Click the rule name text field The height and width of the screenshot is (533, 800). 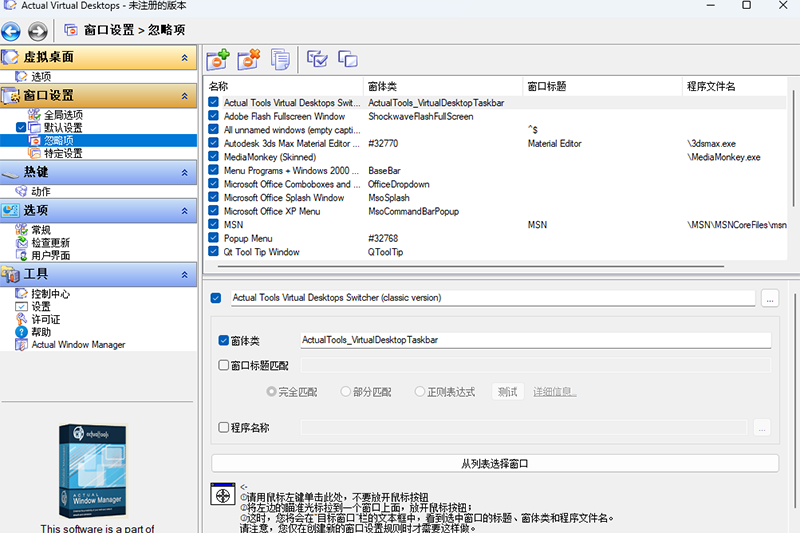point(493,298)
